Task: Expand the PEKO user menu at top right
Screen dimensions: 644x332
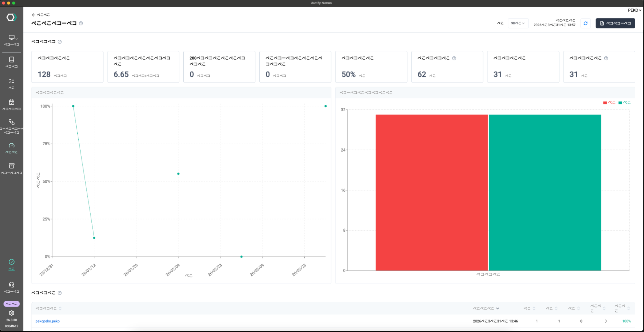Action: [x=634, y=10]
